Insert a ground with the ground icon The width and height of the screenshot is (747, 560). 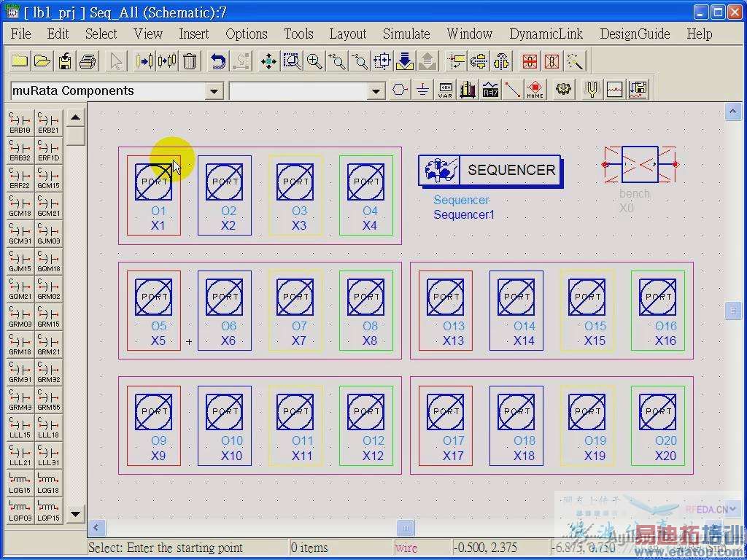[422, 90]
